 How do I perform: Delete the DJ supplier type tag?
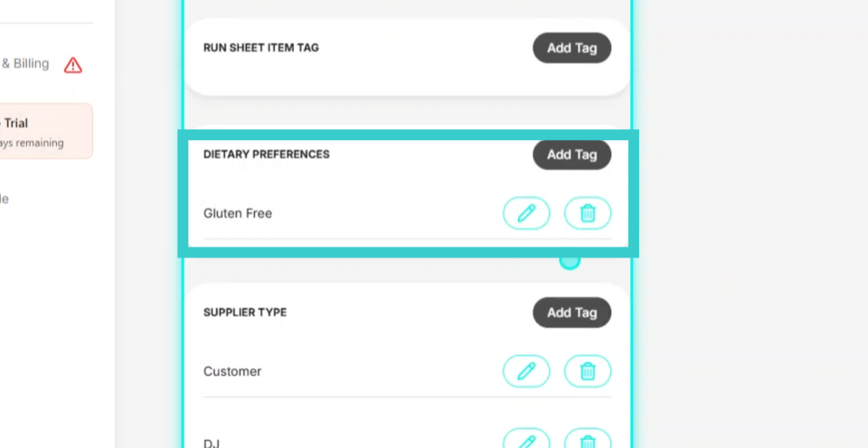pyautogui.click(x=588, y=441)
